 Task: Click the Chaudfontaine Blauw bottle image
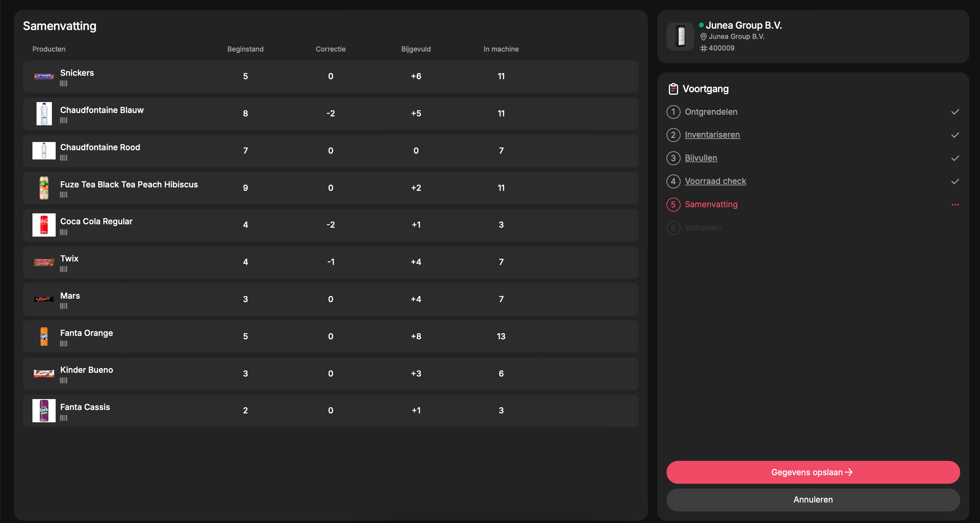(x=44, y=113)
